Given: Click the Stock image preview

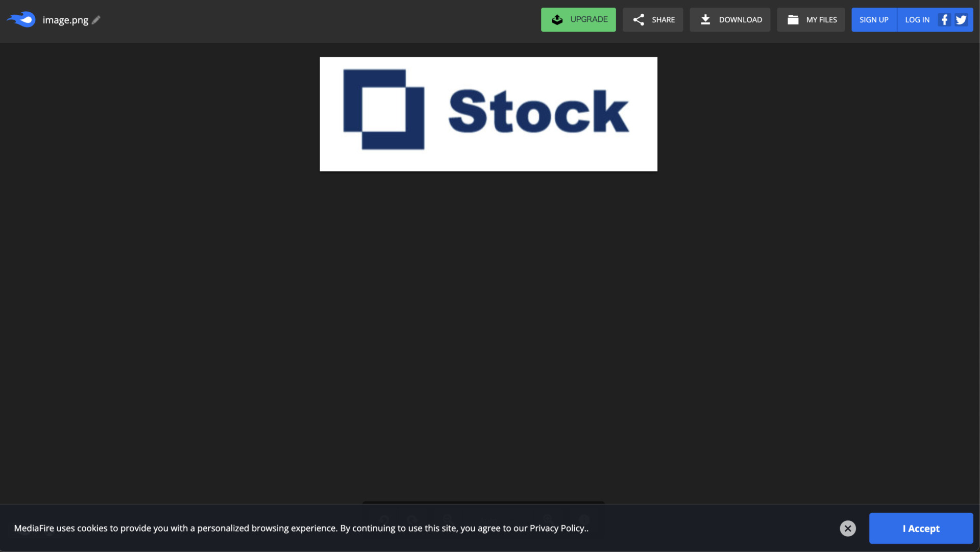Looking at the screenshot, I should 488,114.
